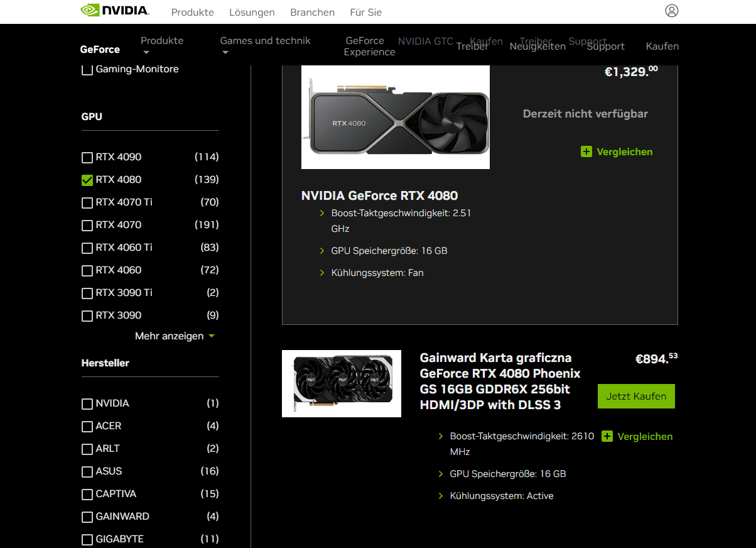Screen dimensions: 756x548
Task: Open the Neuigkeiten nav item
Action: tap(537, 47)
